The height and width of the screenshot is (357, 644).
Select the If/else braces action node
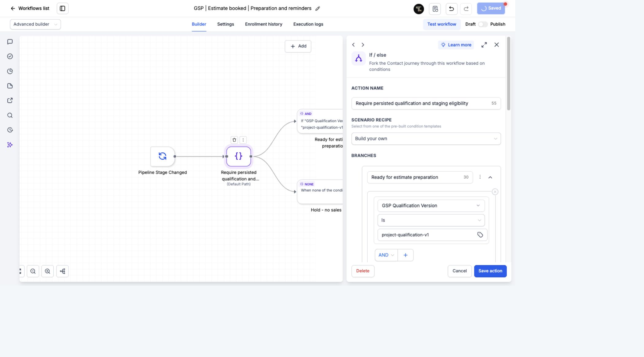239,156
